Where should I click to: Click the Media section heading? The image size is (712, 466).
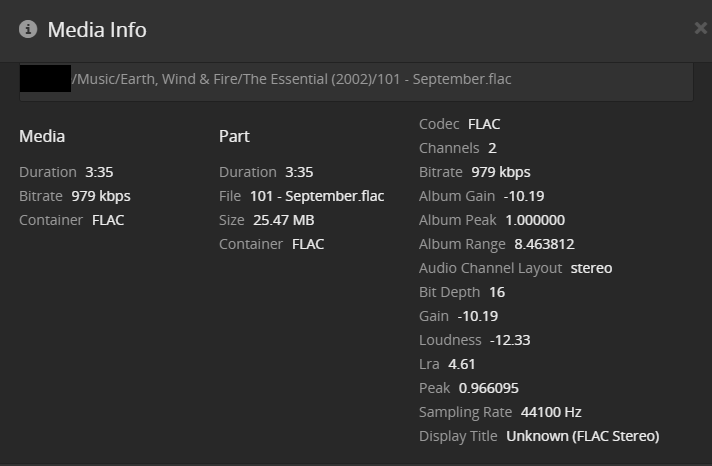(x=42, y=136)
